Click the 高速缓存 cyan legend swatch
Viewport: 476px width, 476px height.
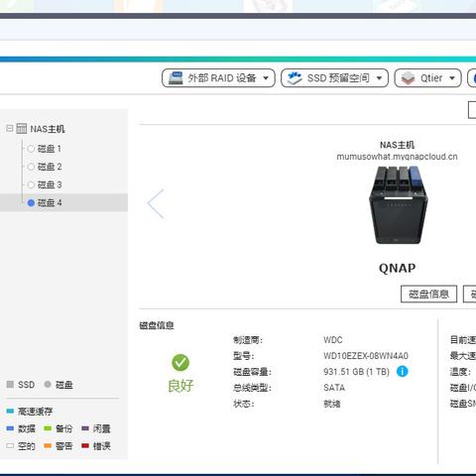[x=10, y=411]
